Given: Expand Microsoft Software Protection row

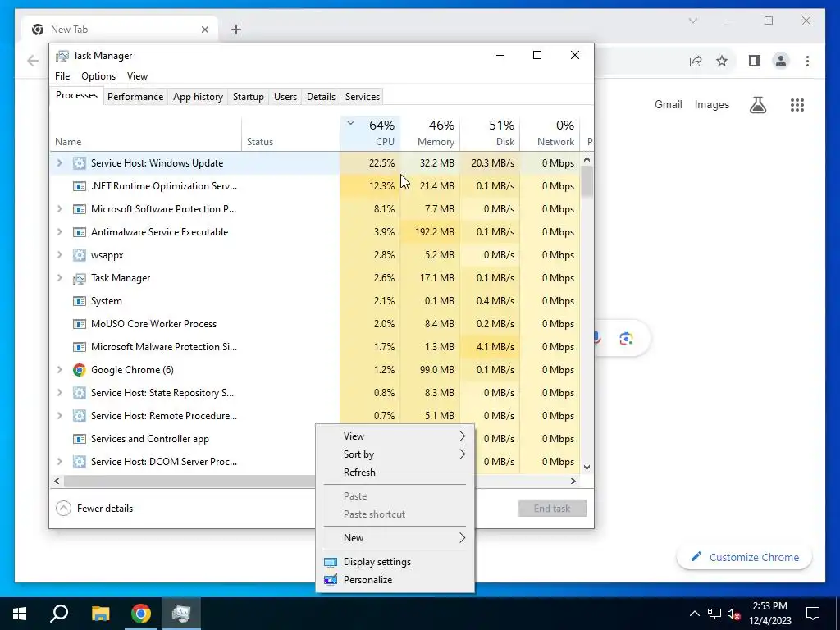Looking at the screenshot, I should (x=59, y=209).
